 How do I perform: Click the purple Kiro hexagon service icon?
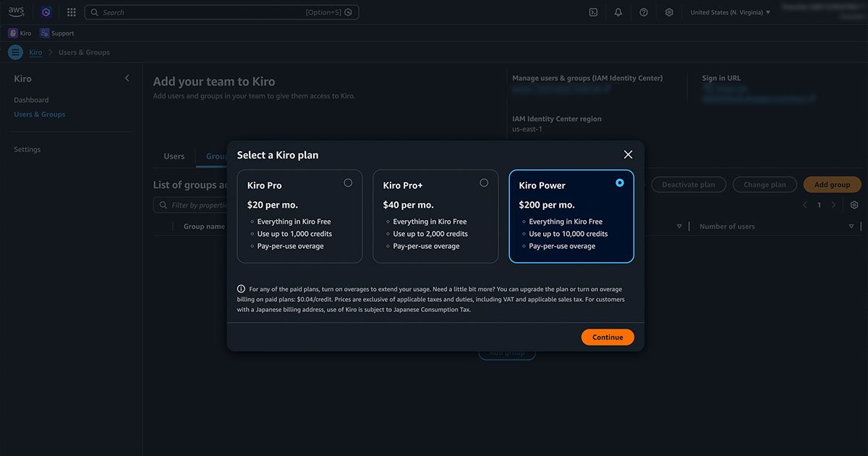[x=46, y=12]
